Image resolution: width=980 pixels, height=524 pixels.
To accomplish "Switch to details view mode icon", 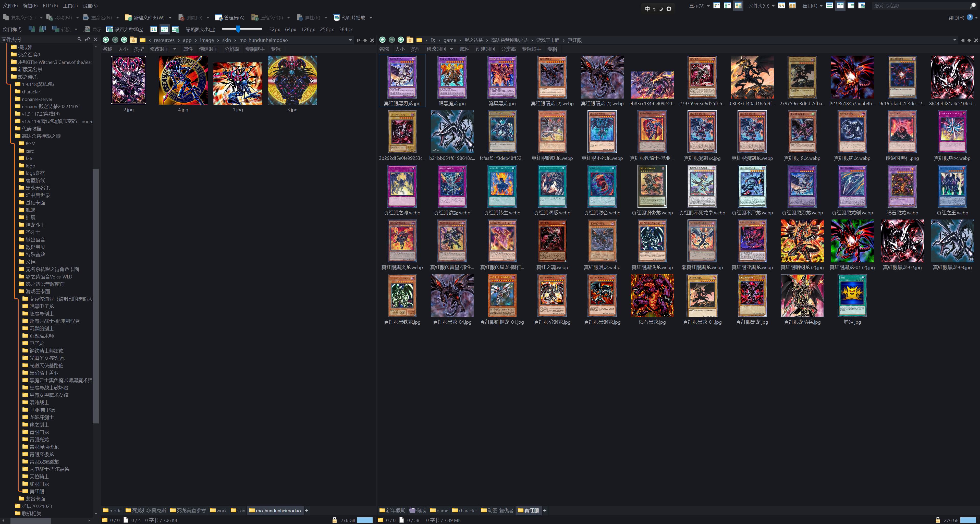I will click(x=717, y=6).
